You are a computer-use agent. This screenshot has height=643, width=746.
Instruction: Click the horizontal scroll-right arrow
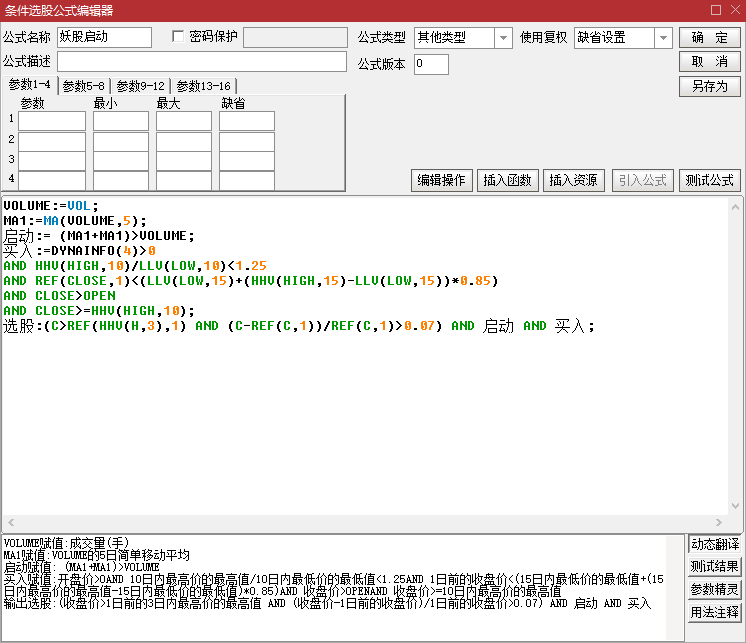[x=719, y=522]
